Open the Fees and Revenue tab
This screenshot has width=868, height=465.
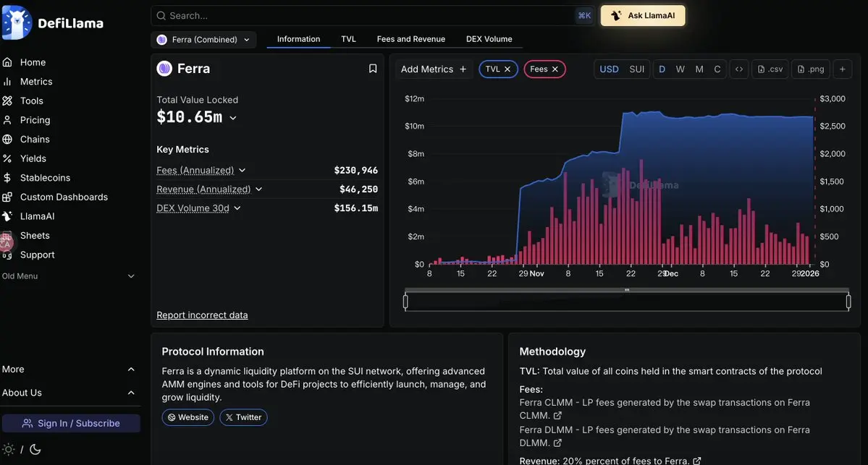pyautogui.click(x=410, y=39)
